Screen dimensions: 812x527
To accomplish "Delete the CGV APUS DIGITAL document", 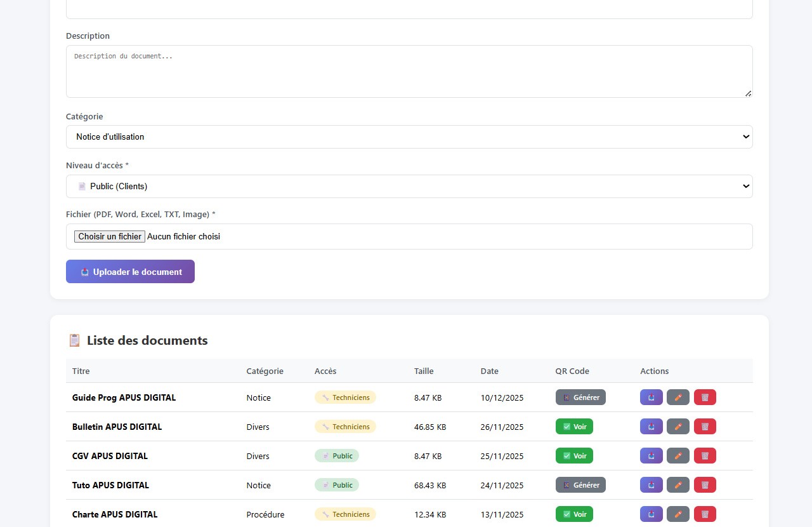I will coord(705,456).
